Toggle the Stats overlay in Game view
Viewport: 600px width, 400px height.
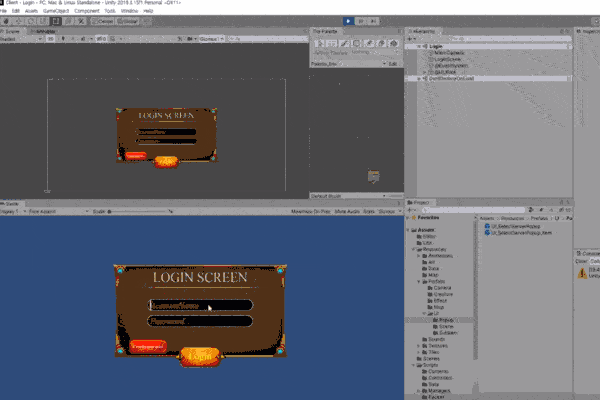[x=370, y=212]
